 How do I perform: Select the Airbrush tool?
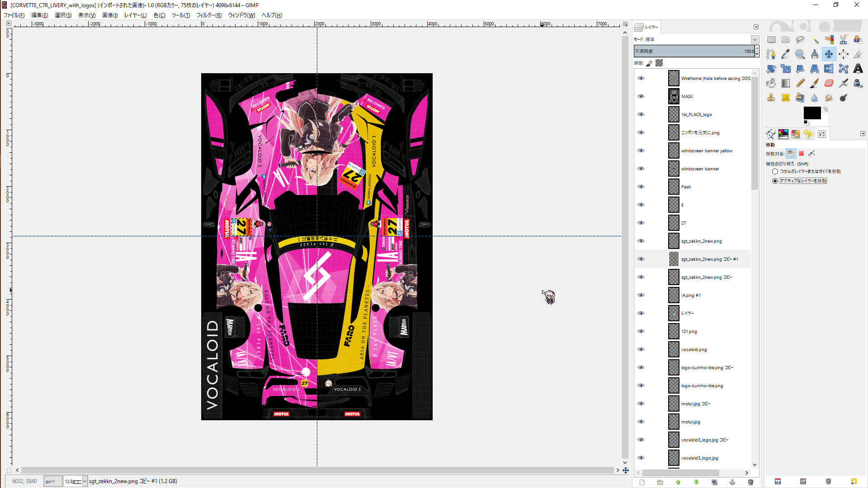(844, 83)
